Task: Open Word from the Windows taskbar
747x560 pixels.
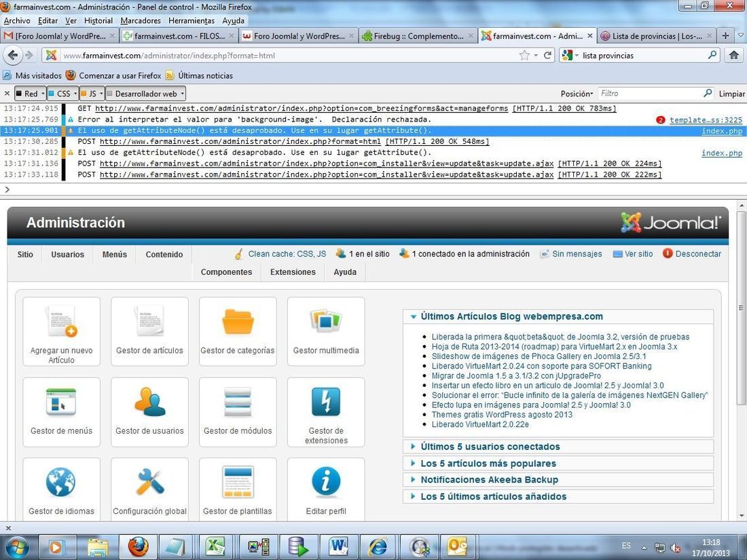Action: pos(338,547)
